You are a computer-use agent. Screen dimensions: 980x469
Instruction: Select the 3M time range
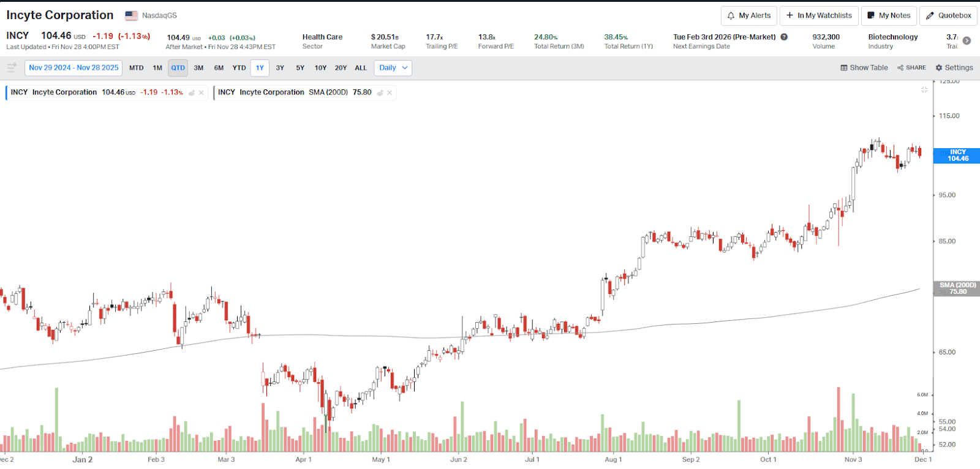[x=198, y=68]
